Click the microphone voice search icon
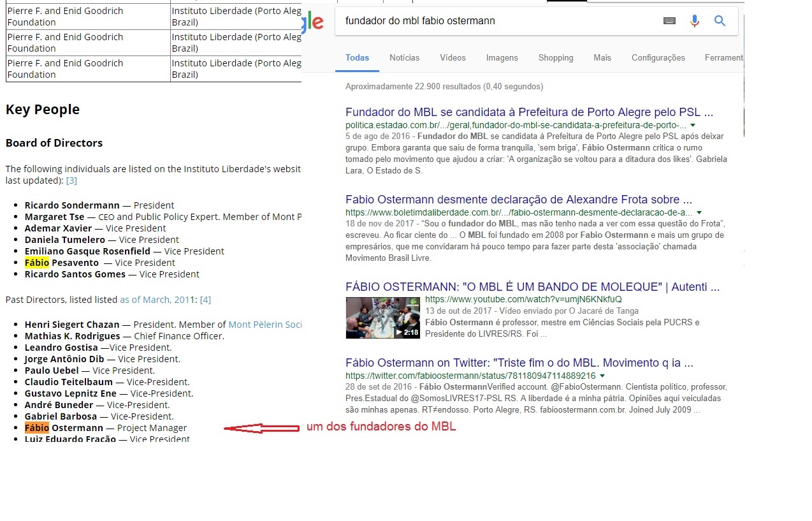Viewport: 812px width, 521px height. (695, 21)
